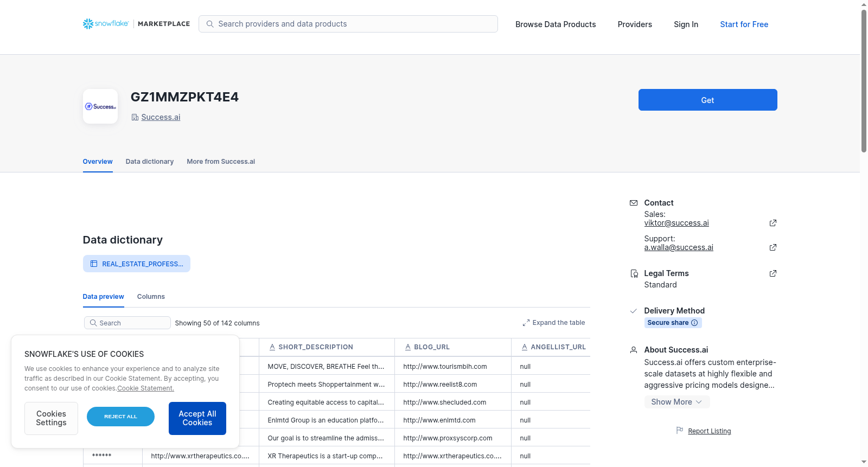Screen dimensions: 868x467
Task: Click the 'Creating equitable access to capital' cell
Action: (327, 402)
